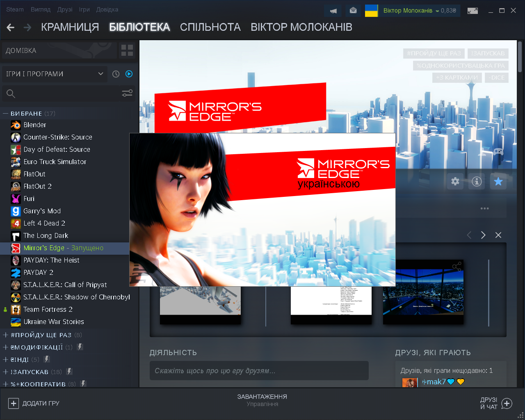
Task: Open the Вигляд menu
Action: click(x=41, y=9)
